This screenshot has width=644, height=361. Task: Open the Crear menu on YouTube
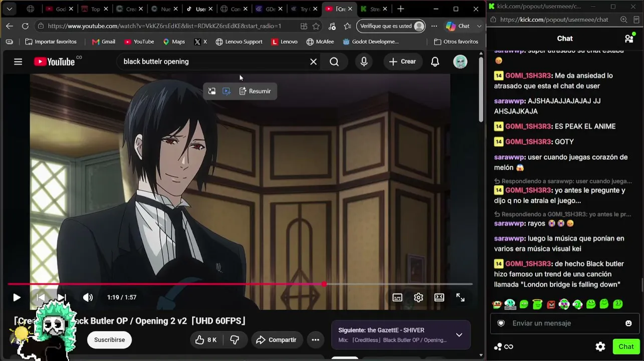[x=402, y=62]
